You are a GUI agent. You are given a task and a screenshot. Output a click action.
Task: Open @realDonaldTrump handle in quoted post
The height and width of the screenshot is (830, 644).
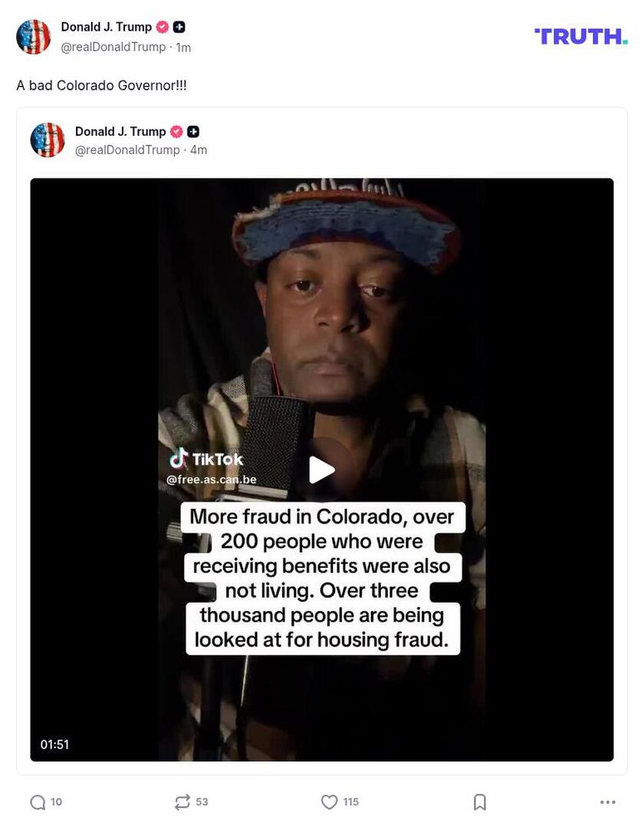click(127, 149)
